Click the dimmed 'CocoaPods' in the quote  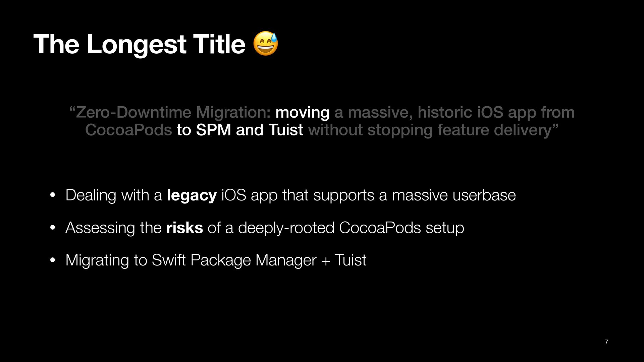tap(128, 130)
